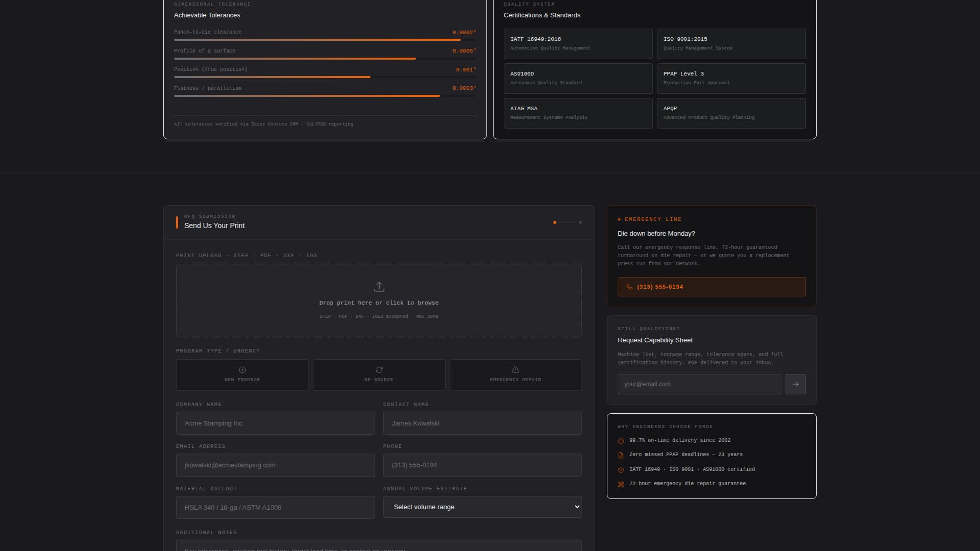Click the Additional Notes text area
The height and width of the screenshot is (551, 980).
coord(379,547)
